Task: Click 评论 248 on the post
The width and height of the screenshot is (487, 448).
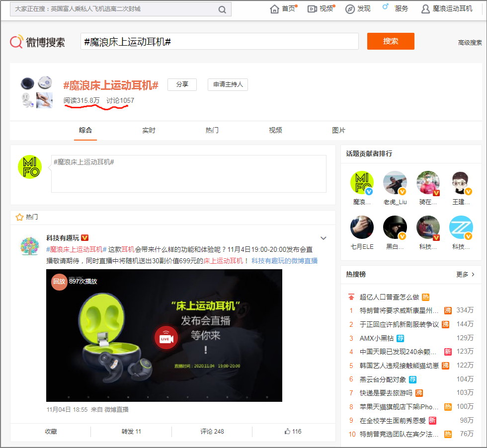Action: tap(212, 432)
